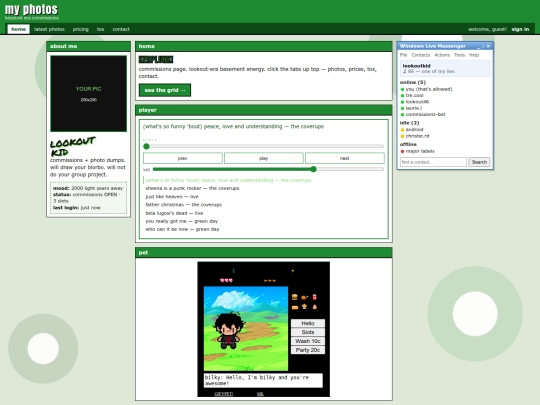
Task: Feed the pet the roast chicken icon
Action: (304, 297)
